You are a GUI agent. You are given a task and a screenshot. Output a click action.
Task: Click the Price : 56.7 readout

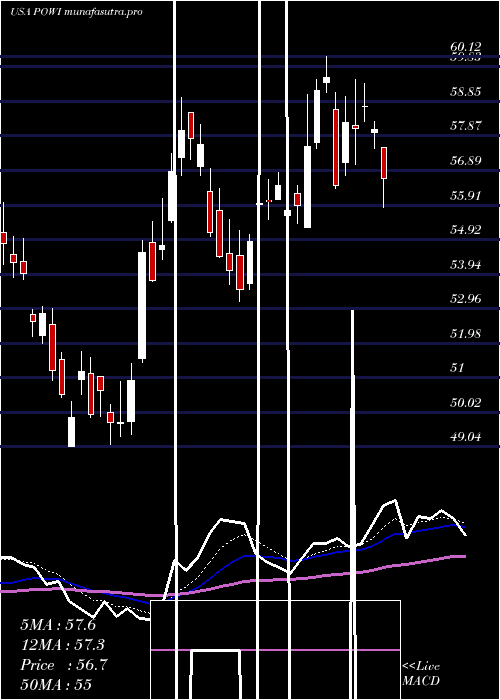tap(63, 665)
